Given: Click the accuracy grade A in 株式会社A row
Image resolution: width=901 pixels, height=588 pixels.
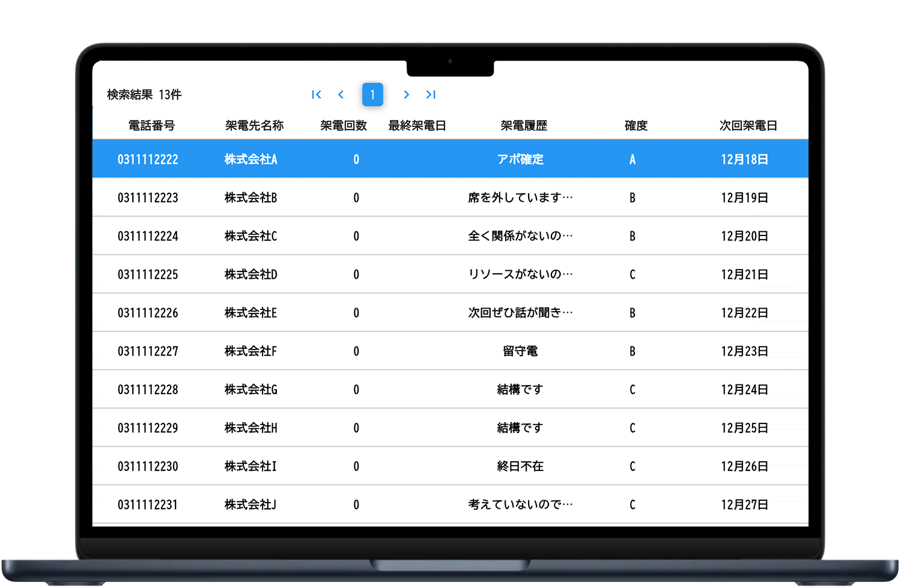Looking at the screenshot, I should (633, 160).
